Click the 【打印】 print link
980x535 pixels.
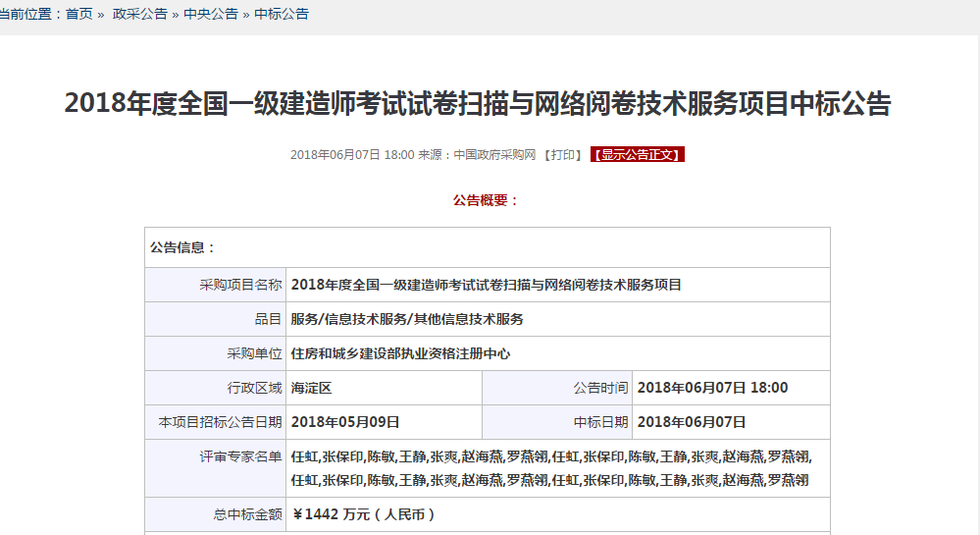[563, 155]
